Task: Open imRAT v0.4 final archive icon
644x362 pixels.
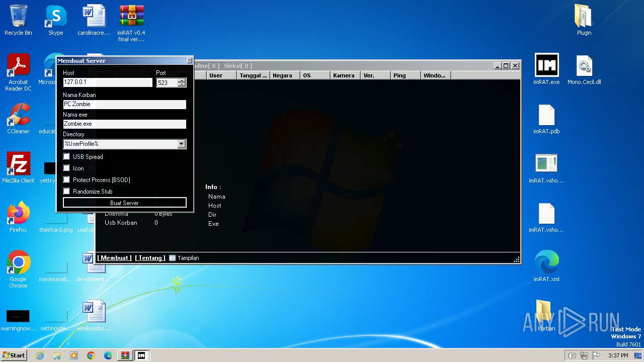Action: (x=131, y=23)
